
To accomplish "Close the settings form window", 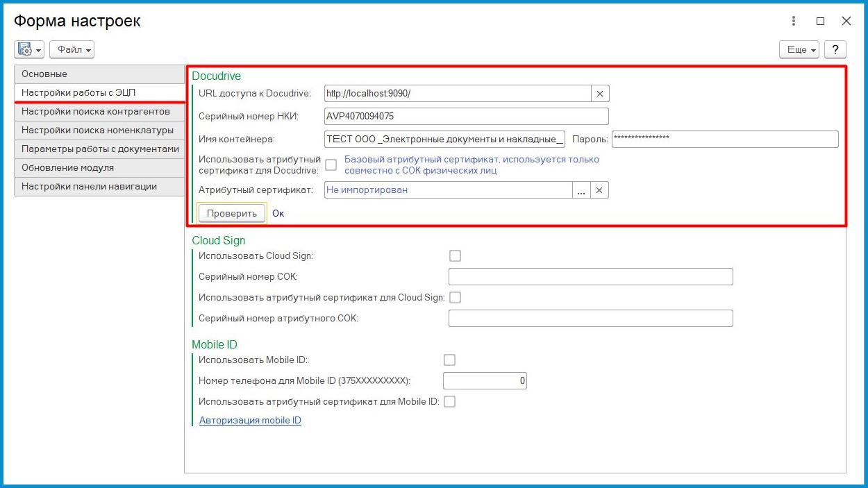I will pyautogui.click(x=846, y=21).
